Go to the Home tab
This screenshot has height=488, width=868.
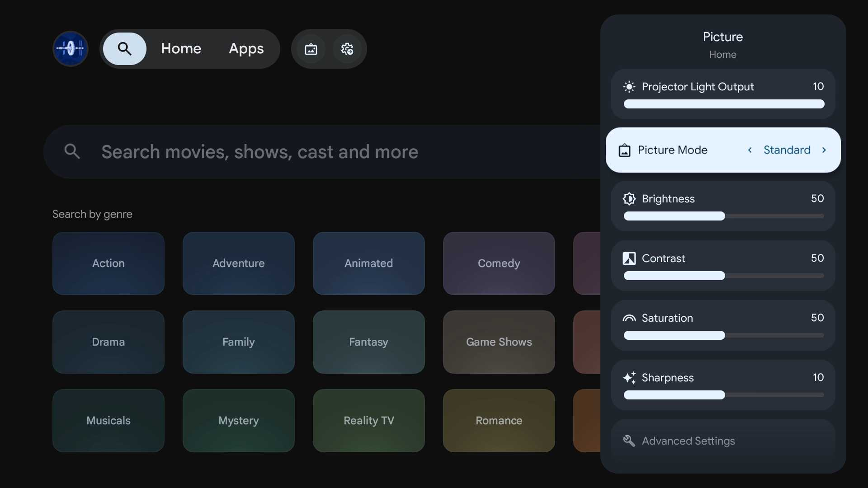point(181,49)
